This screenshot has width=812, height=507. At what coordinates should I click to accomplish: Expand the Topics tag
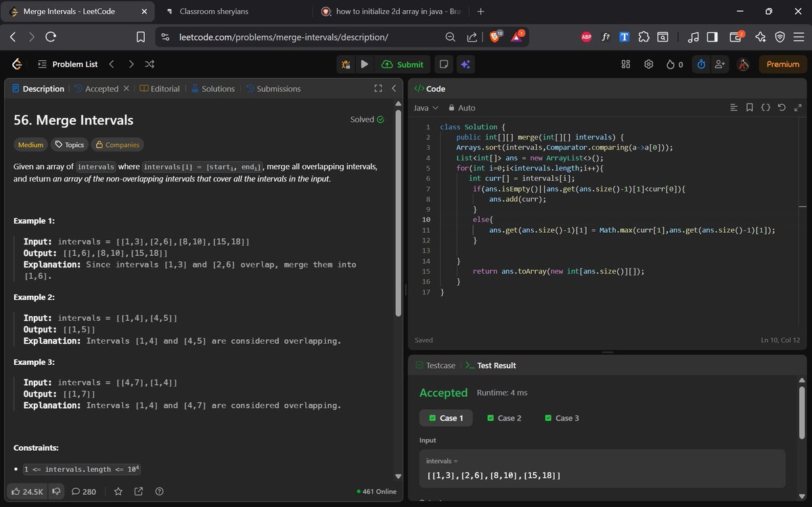click(x=69, y=145)
